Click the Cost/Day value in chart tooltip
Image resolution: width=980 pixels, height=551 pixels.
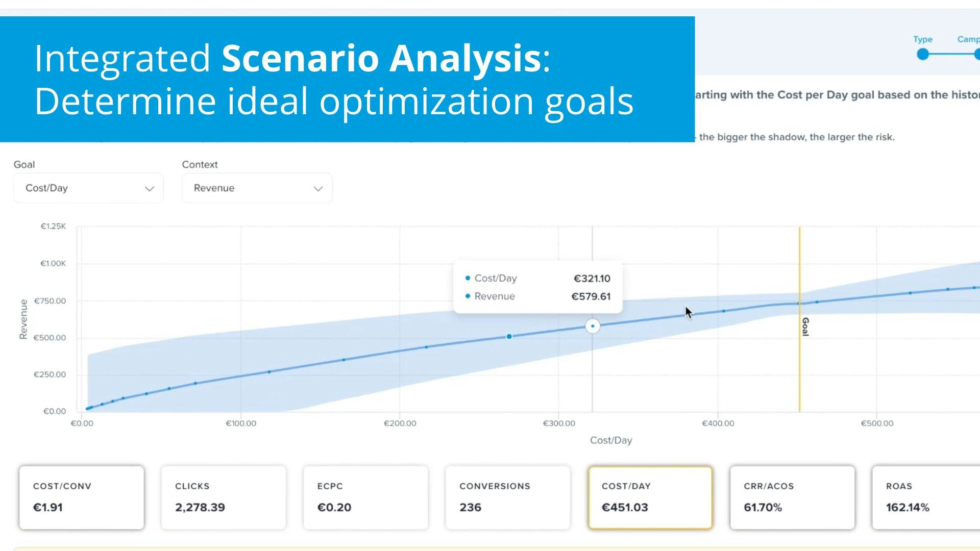(592, 279)
